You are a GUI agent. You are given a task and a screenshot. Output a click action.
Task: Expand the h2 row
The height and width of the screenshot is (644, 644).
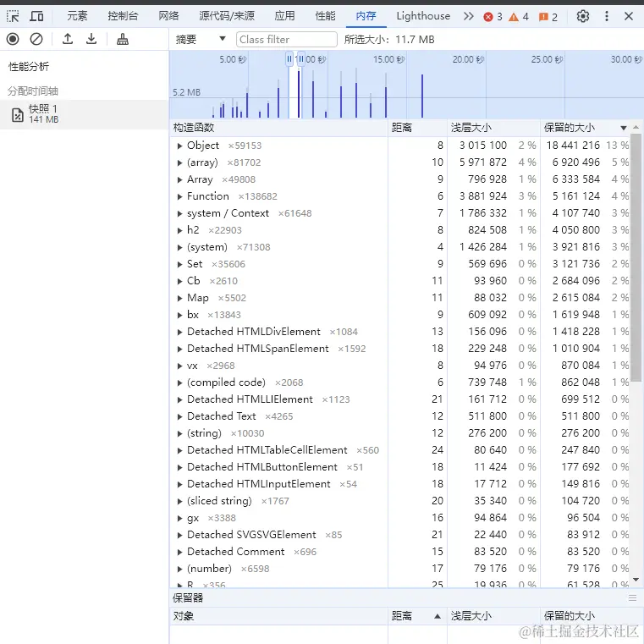[x=179, y=230]
